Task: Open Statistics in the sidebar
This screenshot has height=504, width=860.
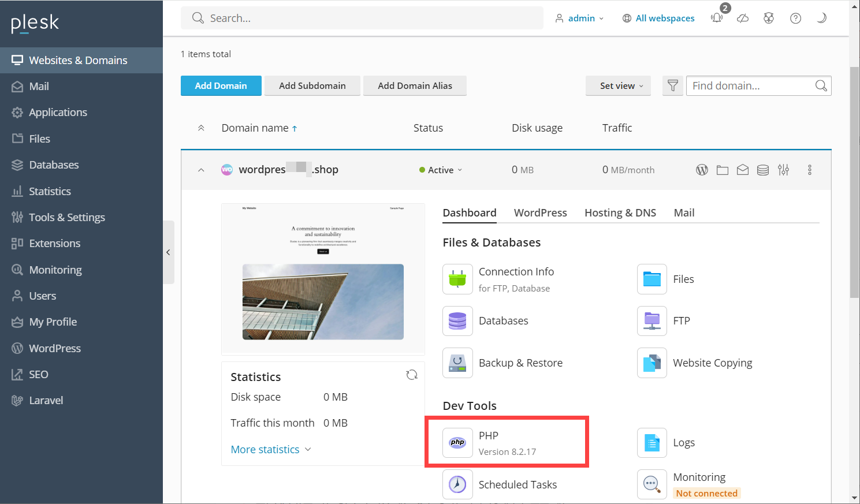Action: click(81, 191)
